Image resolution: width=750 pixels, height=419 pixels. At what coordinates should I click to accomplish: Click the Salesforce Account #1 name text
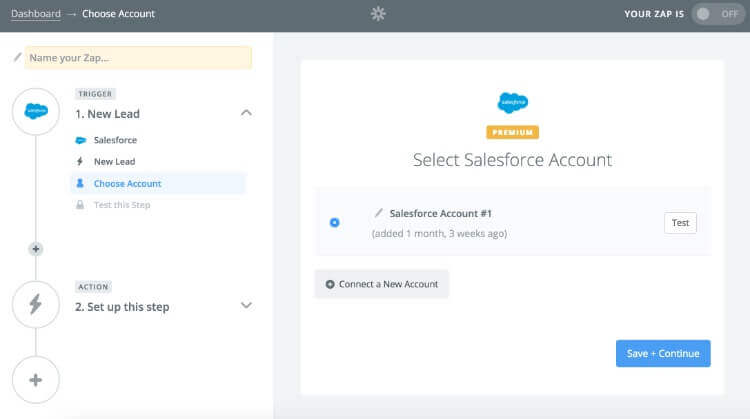pos(441,213)
